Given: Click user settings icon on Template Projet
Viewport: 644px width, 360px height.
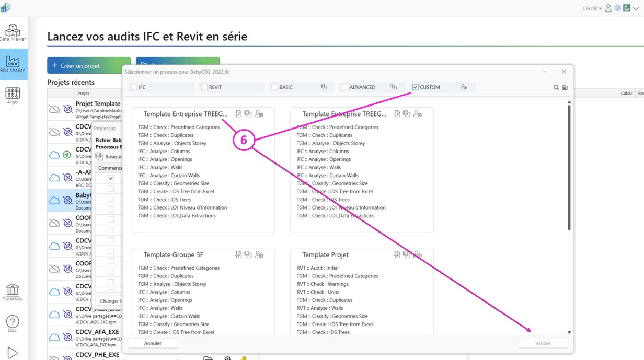Looking at the screenshot, I should click(417, 254).
